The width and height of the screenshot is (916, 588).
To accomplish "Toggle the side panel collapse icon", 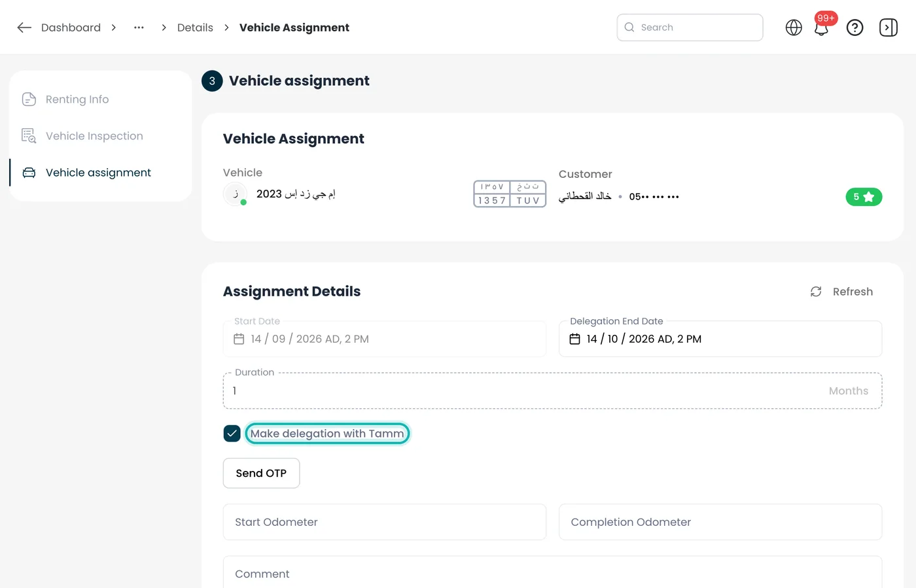I will pos(889,27).
